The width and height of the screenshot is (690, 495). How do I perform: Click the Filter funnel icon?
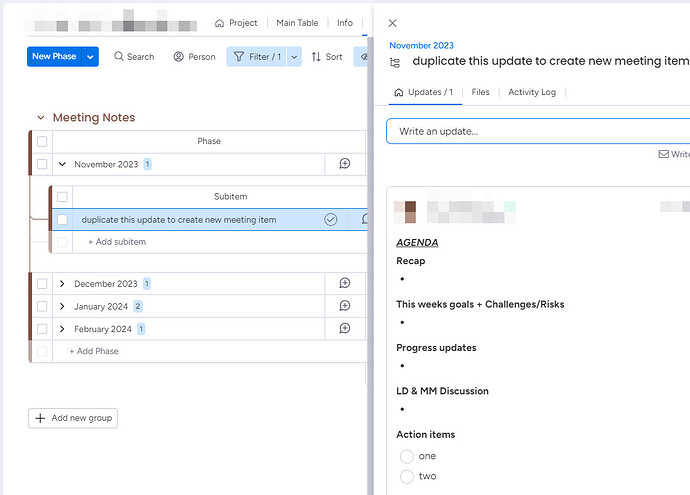click(x=239, y=56)
